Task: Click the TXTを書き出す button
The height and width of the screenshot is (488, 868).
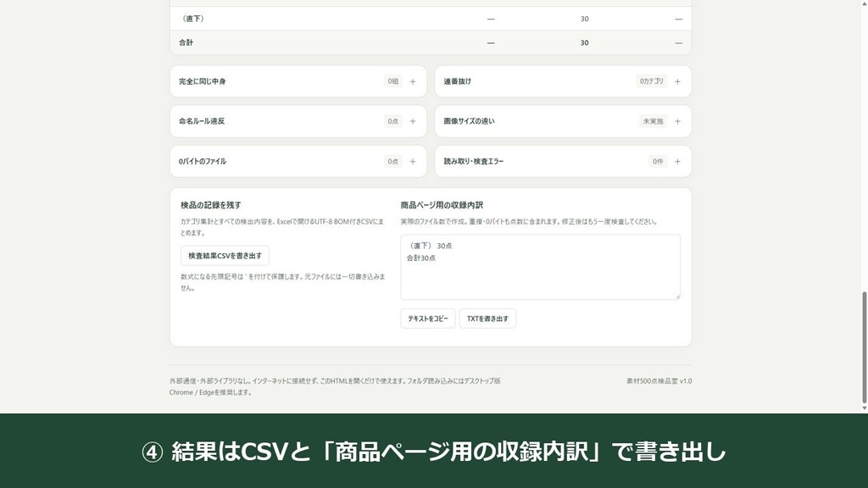Action: click(x=487, y=319)
